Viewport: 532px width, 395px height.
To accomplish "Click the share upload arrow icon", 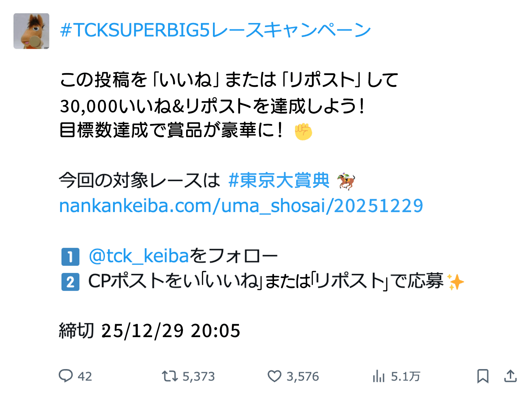I will point(510,376).
